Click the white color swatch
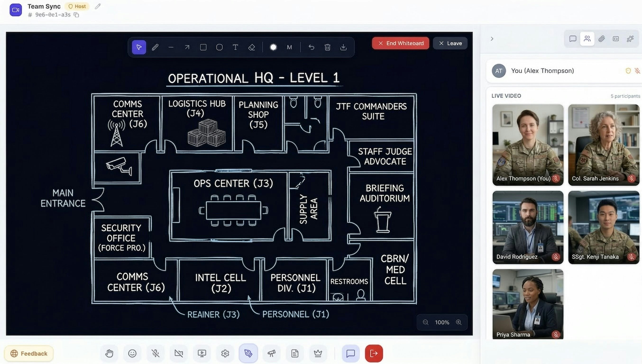642x364 pixels. pos(273,47)
